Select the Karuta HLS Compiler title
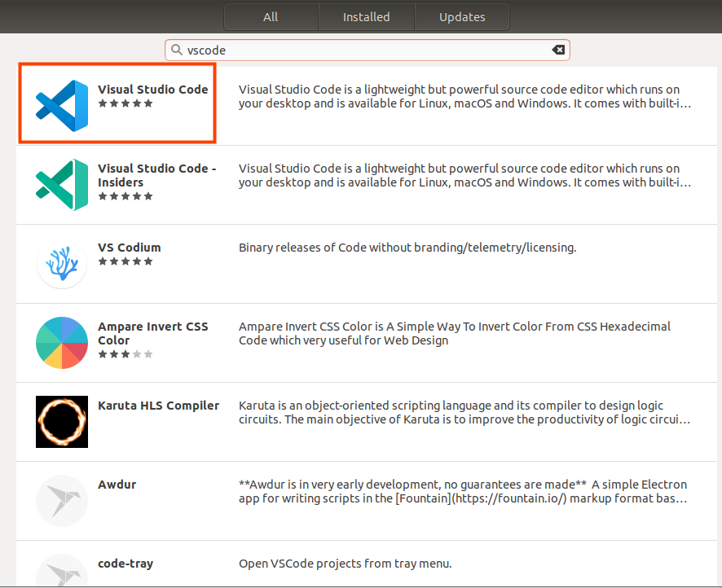Screen dimensions: 722x588 [x=158, y=406]
